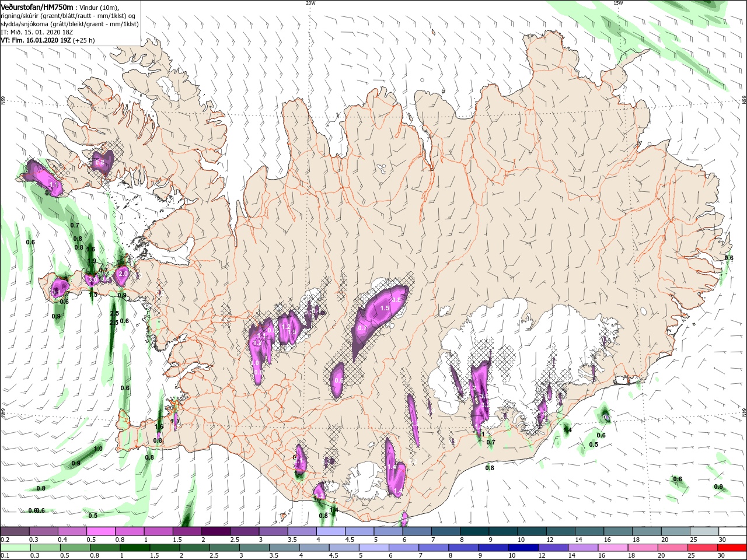Pick the dark blue rain swatch between 10 and 12

coord(522,548)
